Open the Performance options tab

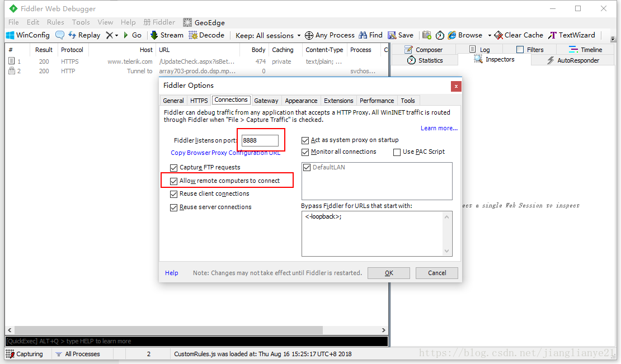[377, 101]
